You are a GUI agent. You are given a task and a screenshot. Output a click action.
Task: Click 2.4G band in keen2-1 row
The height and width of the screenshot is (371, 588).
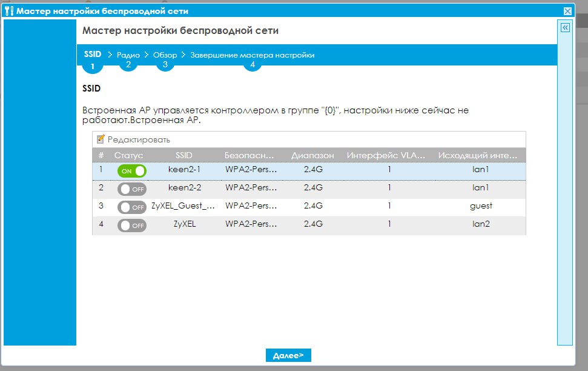313,169
